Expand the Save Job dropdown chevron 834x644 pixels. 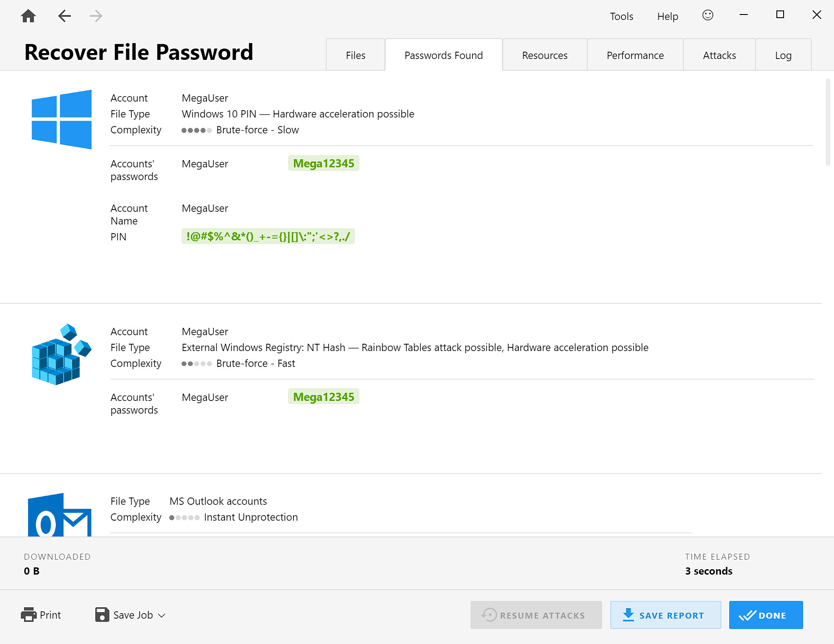pyautogui.click(x=162, y=615)
